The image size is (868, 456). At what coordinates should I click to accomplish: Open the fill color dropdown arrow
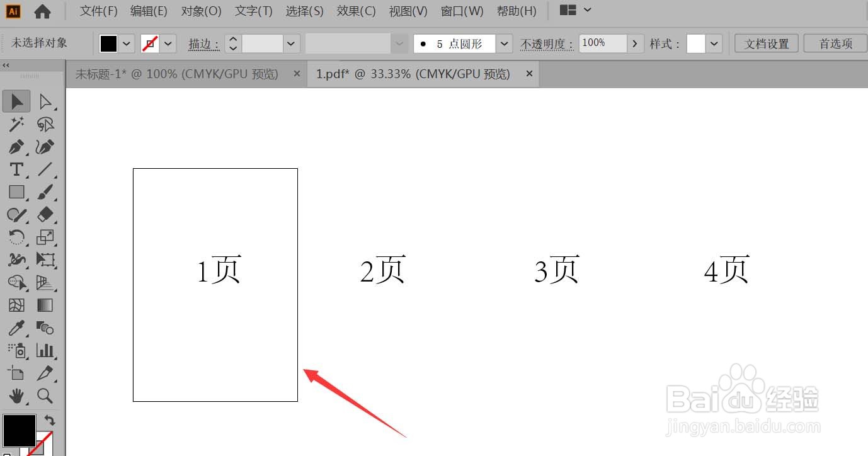coord(127,43)
